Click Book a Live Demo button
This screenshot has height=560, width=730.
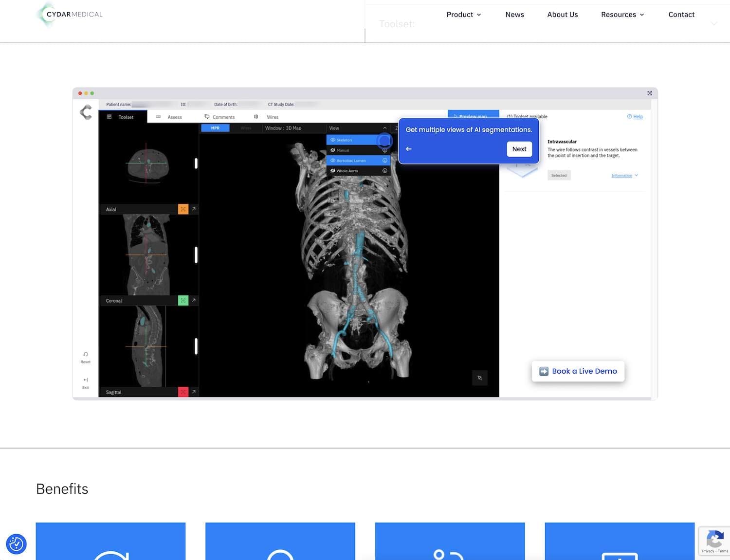[x=578, y=371]
